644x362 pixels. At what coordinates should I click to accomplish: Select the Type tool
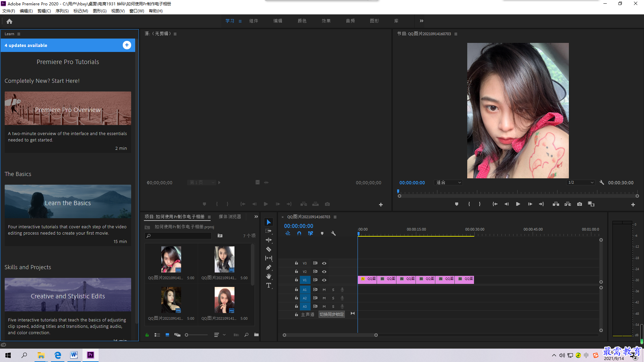268,285
